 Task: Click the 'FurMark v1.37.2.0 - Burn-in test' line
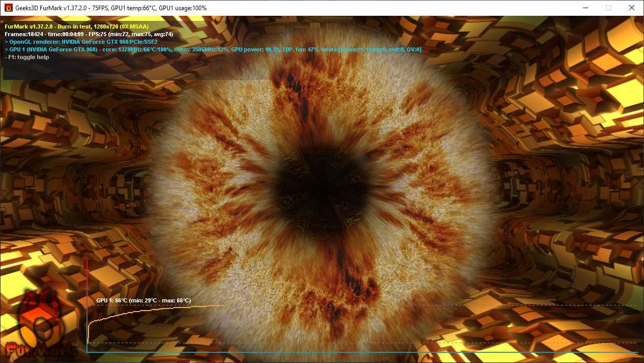(77, 26)
